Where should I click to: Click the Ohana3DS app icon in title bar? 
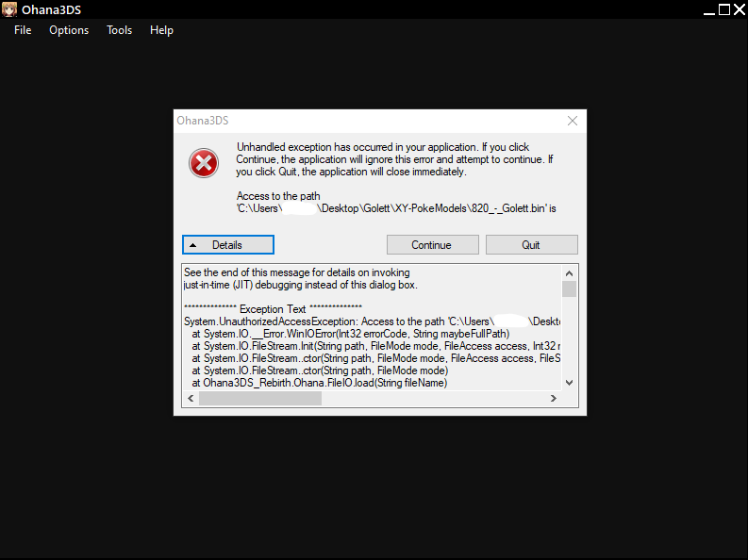pyautogui.click(x=9, y=9)
